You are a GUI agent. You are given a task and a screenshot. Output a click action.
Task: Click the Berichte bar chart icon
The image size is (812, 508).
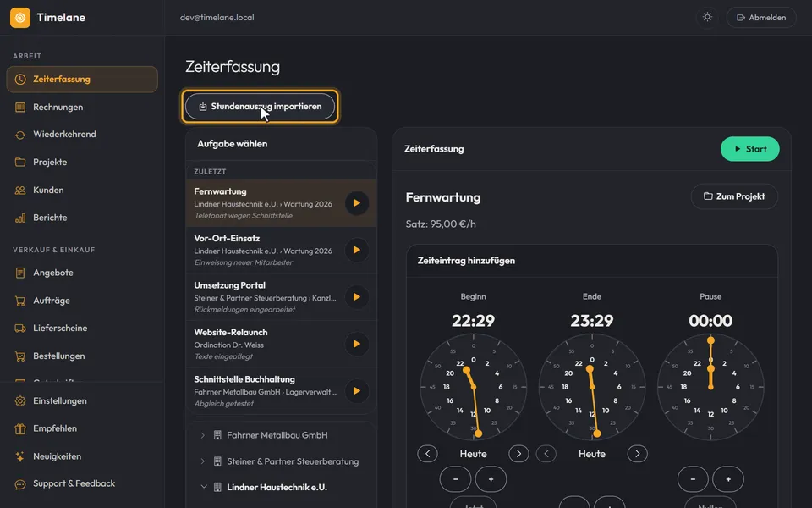(x=20, y=218)
